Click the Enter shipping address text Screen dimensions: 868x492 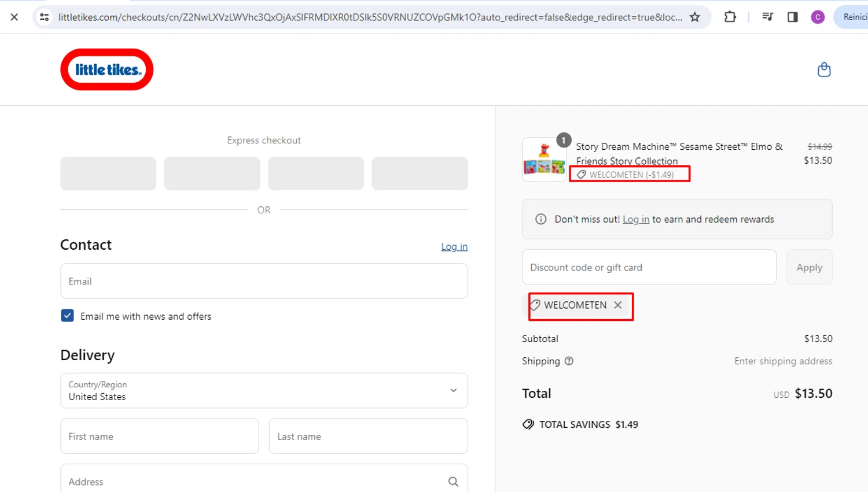click(x=784, y=361)
